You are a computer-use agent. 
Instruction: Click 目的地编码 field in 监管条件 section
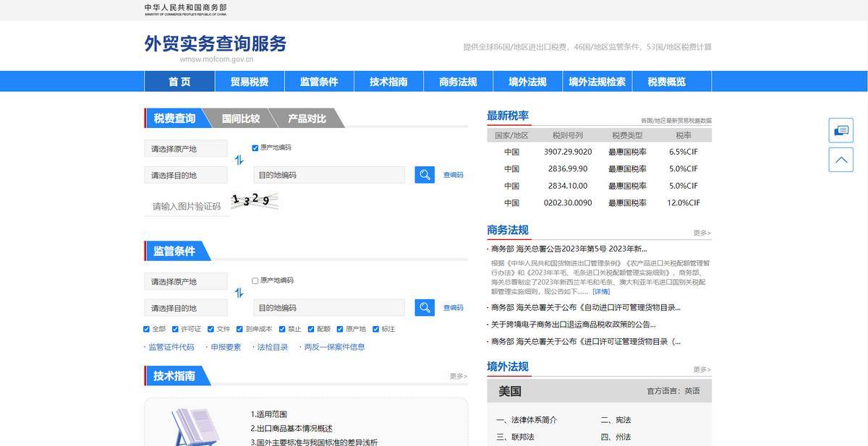point(329,308)
